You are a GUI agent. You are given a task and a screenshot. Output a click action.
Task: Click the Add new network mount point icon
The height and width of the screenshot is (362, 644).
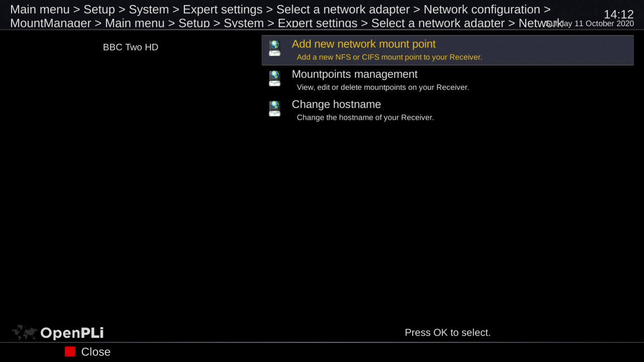(274, 48)
